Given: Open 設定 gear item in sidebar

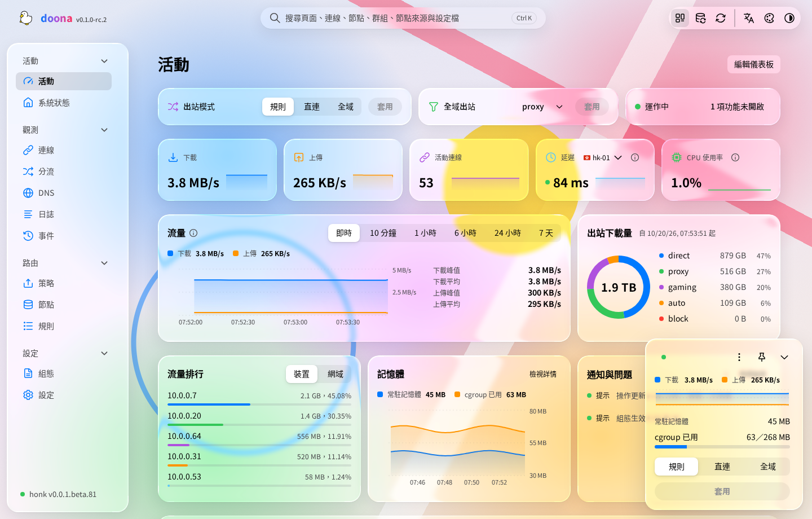Looking at the screenshot, I should (64, 395).
